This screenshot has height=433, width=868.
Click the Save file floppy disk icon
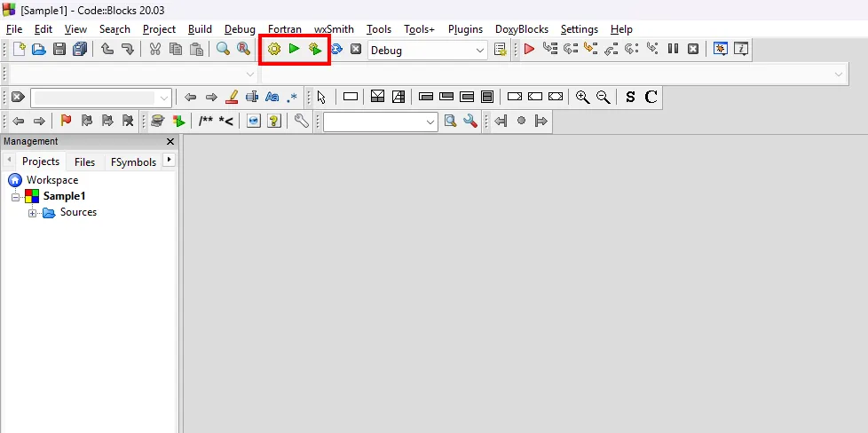pyautogui.click(x=59, y=50)
